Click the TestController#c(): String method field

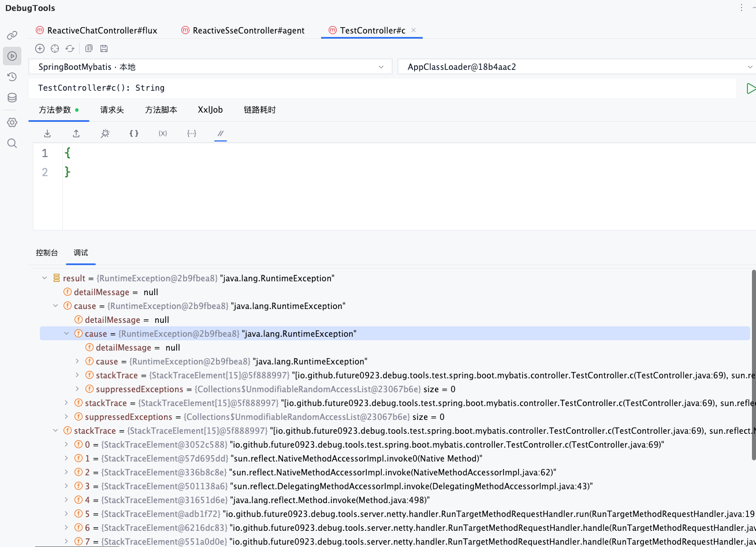(x=382, y=88)
